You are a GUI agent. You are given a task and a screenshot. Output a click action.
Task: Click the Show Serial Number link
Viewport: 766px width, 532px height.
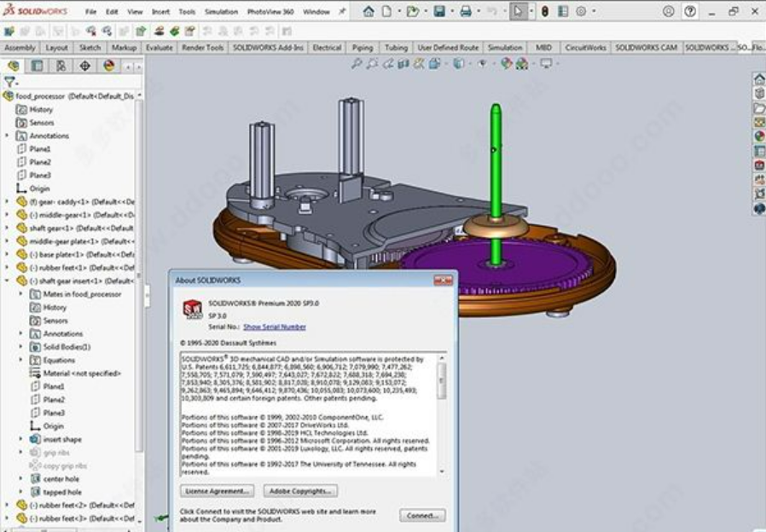275,327
